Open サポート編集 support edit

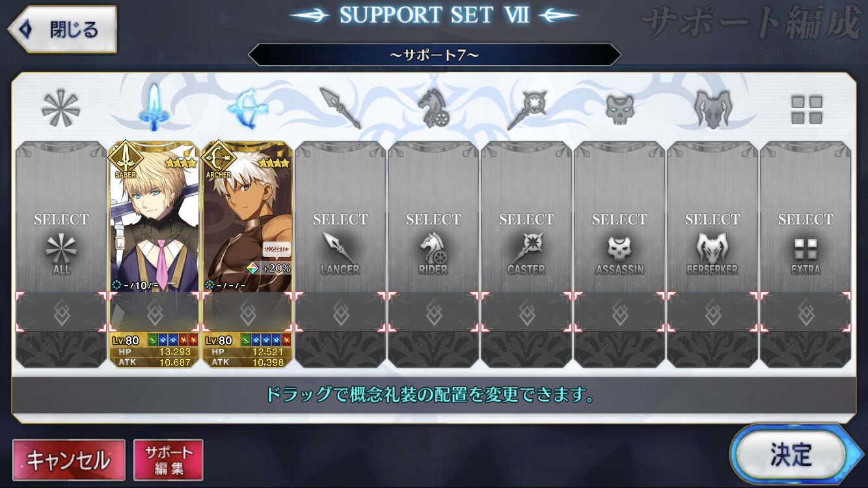pos(169,460)
